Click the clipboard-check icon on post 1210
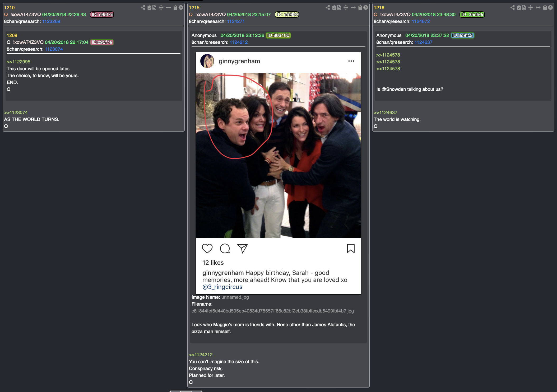 point(149,7)
